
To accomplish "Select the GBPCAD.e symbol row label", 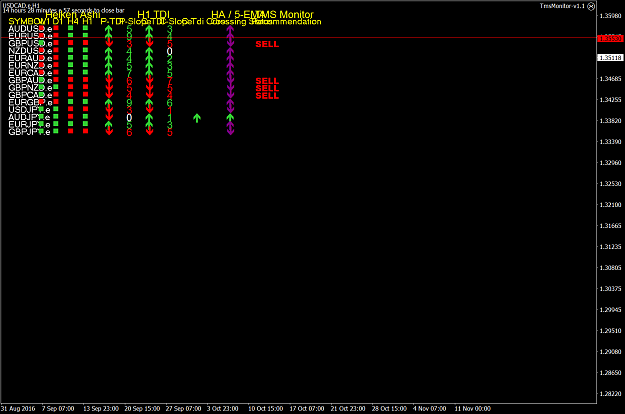I will [30, 95].
